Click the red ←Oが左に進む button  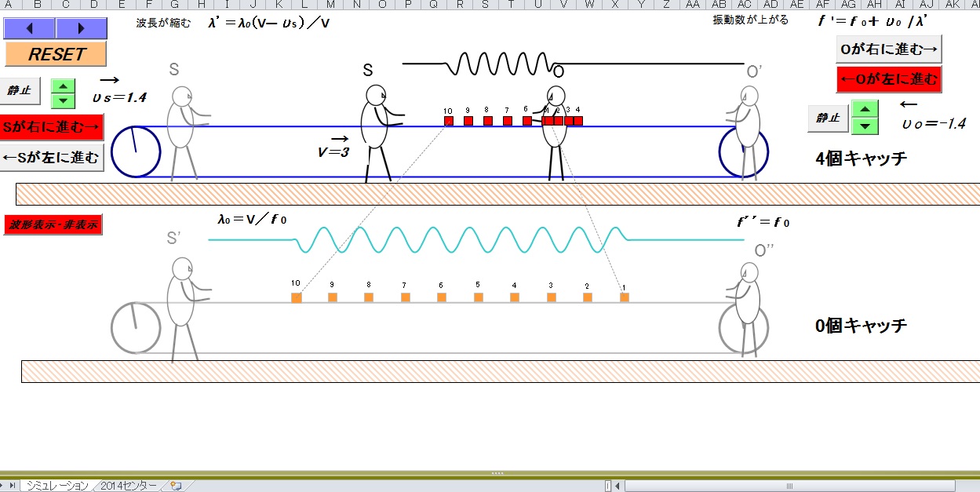(889, 79)
